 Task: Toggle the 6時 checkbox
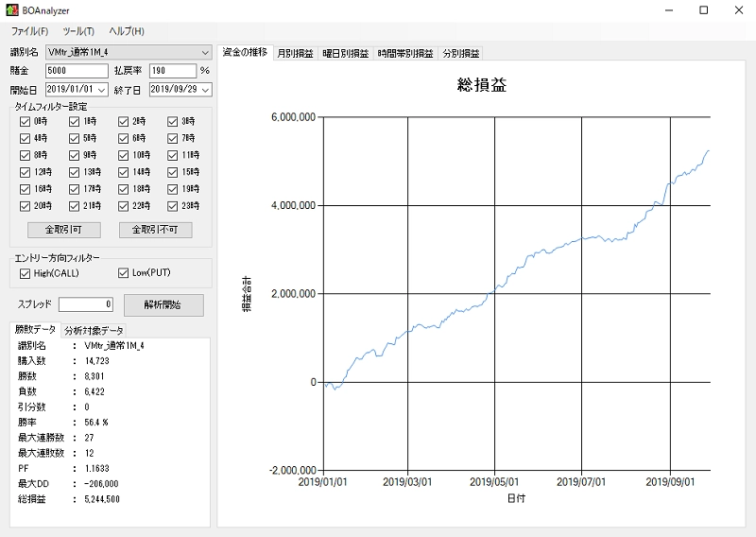124,138
